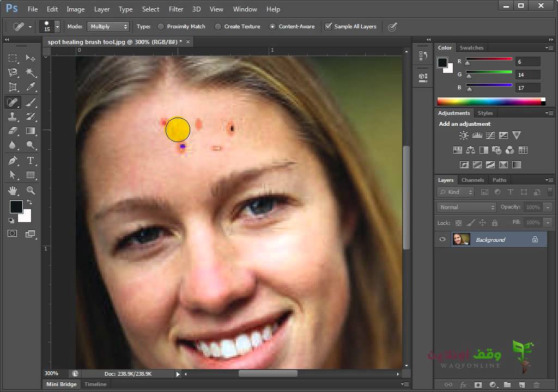This screenshot has width=558, height=392.
Task: Select the Horizontal Type tool
Action: click(x=31, y=161)
